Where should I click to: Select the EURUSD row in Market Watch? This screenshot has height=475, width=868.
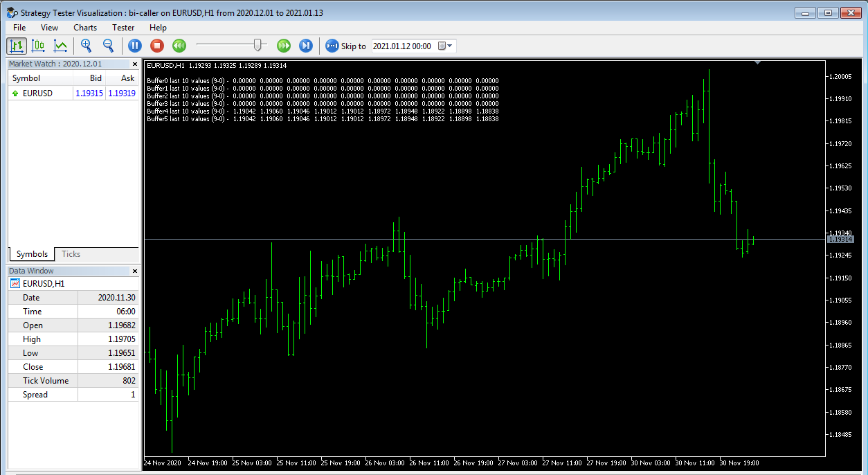[73, 93]
